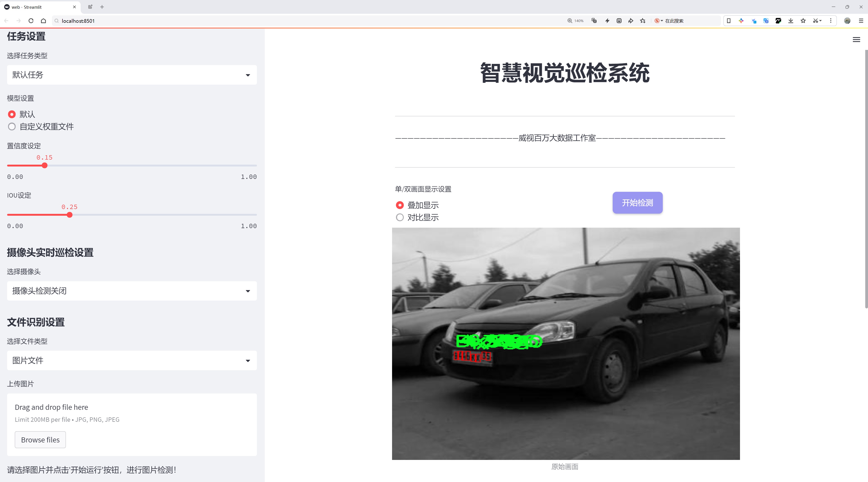Click the browser home icon

43,21
